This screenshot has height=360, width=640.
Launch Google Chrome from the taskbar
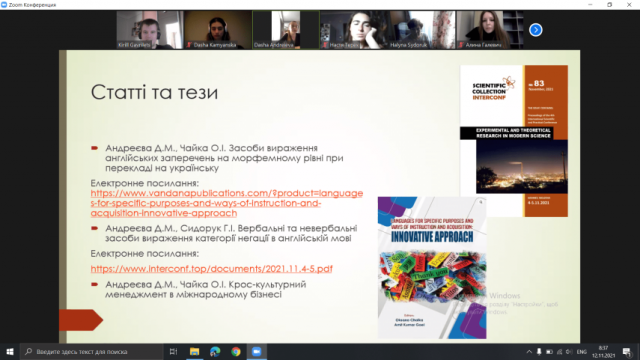pos(236,351)
